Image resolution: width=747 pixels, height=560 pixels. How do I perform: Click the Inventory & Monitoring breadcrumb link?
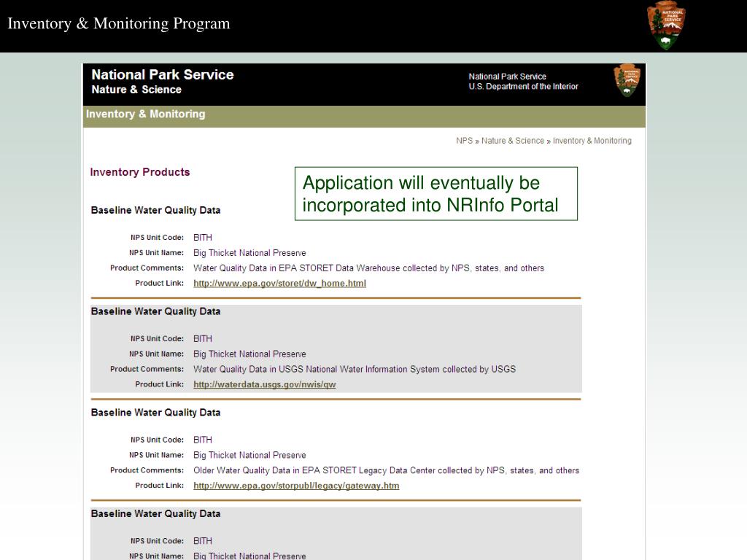[592, 141]
